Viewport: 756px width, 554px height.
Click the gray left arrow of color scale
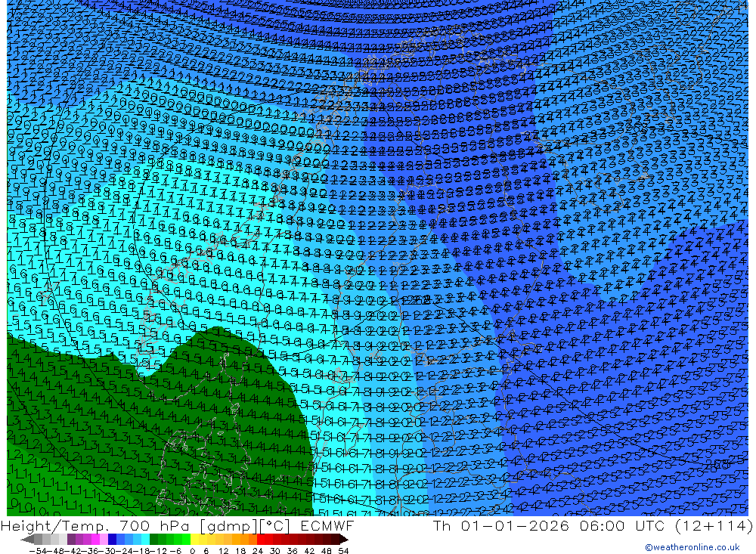(x=27, y=540)
